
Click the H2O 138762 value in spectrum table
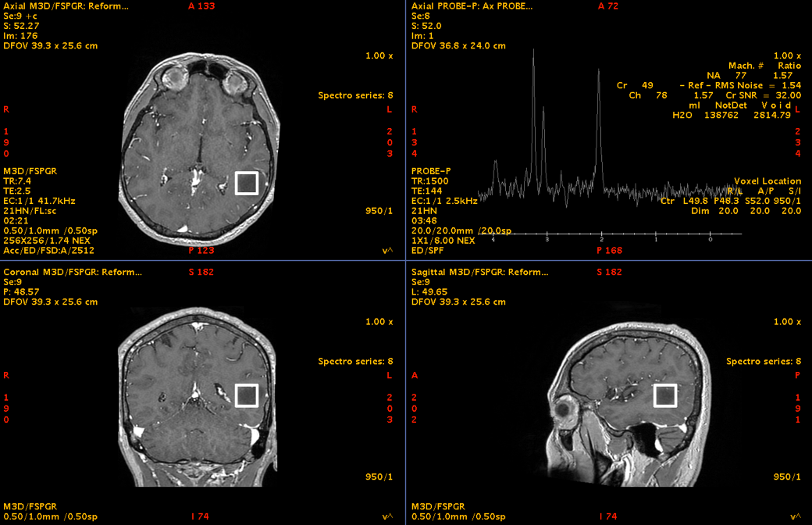click(704, 115)
